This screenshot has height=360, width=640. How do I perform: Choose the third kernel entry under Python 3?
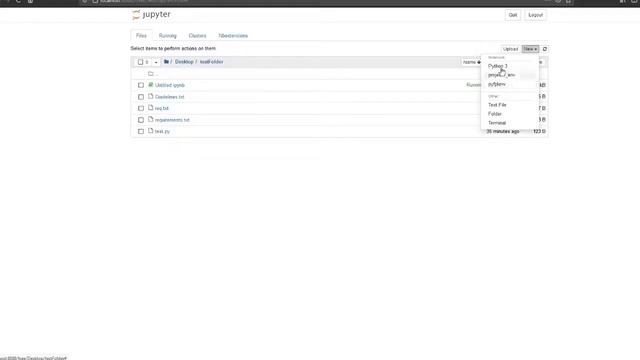497,84
